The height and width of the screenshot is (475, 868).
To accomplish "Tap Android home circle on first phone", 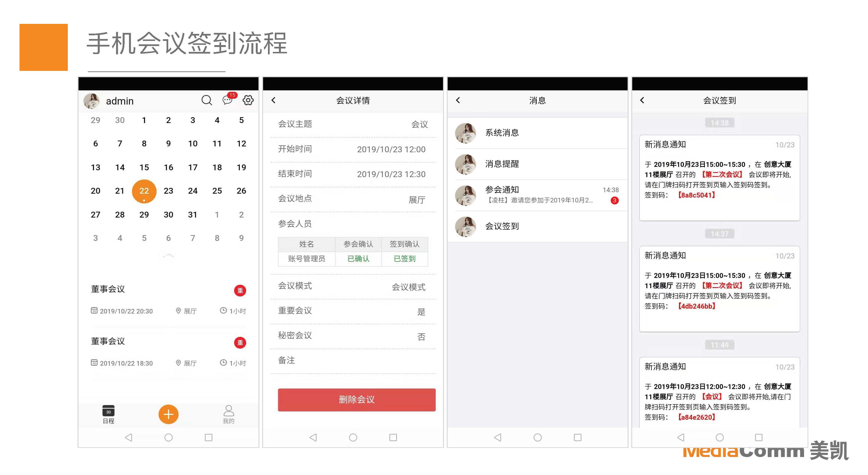I will pyautogui.click(x=168, y=437).
